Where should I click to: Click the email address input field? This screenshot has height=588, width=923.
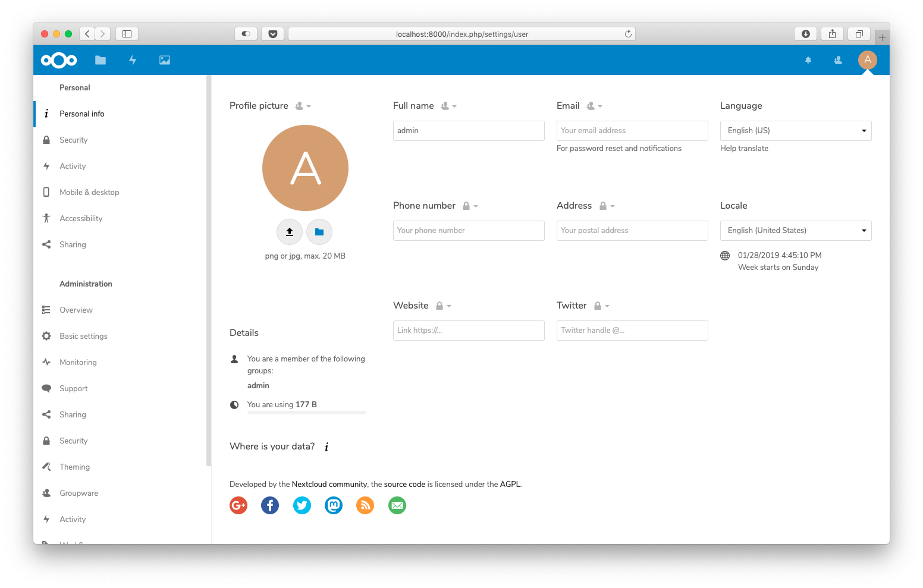point(632,131)
